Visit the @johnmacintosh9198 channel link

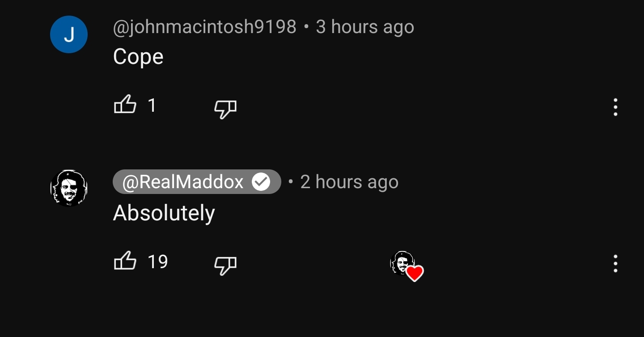(205, 27)
